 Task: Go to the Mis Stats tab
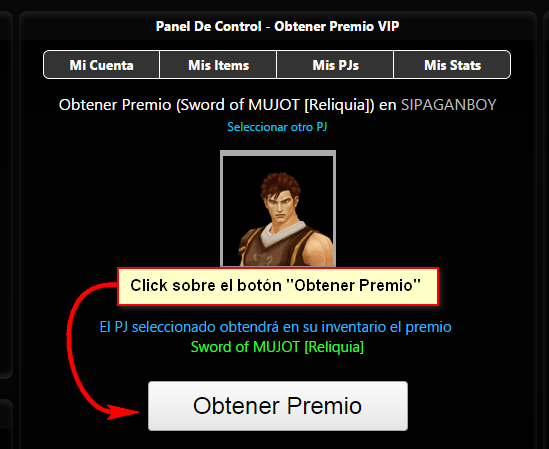[452, 65]
